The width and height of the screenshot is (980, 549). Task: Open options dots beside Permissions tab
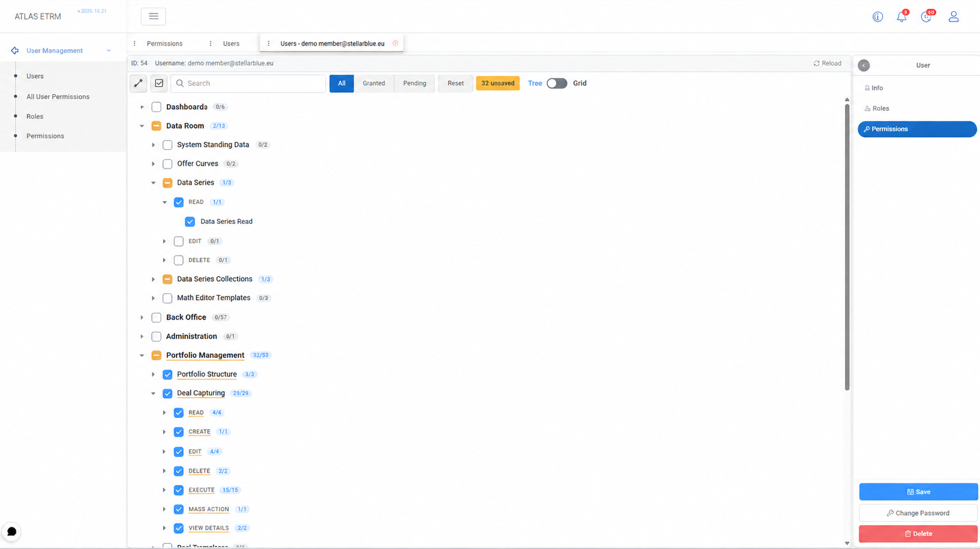pyautogui.click(x=134, y=43)
